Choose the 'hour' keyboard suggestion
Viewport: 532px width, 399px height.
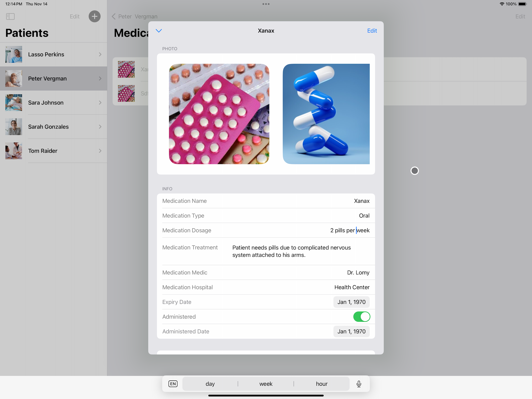321,384
